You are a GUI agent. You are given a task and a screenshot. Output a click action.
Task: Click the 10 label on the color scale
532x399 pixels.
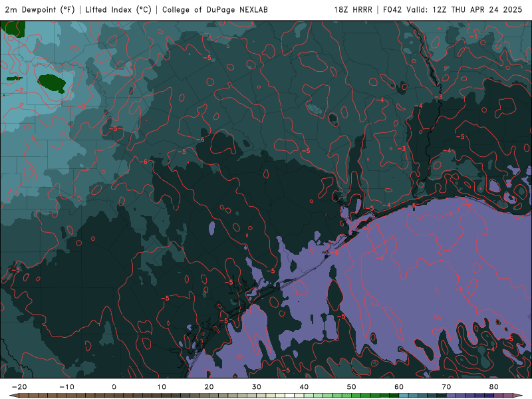click(162, 387)
